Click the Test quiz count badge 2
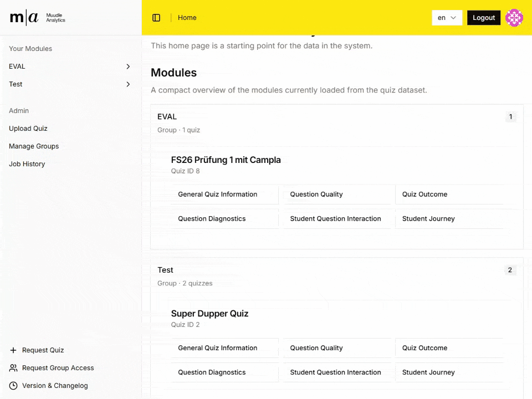Image resolution: width=532 pixels, height=399 pixels. [x=510, y=270]
